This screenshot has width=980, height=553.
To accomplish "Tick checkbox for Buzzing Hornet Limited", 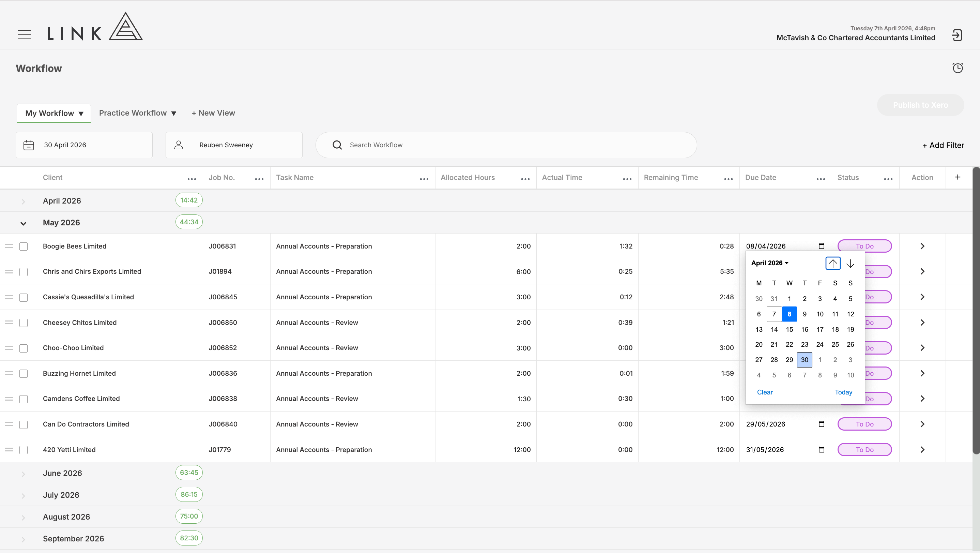I will coord(24,374).
